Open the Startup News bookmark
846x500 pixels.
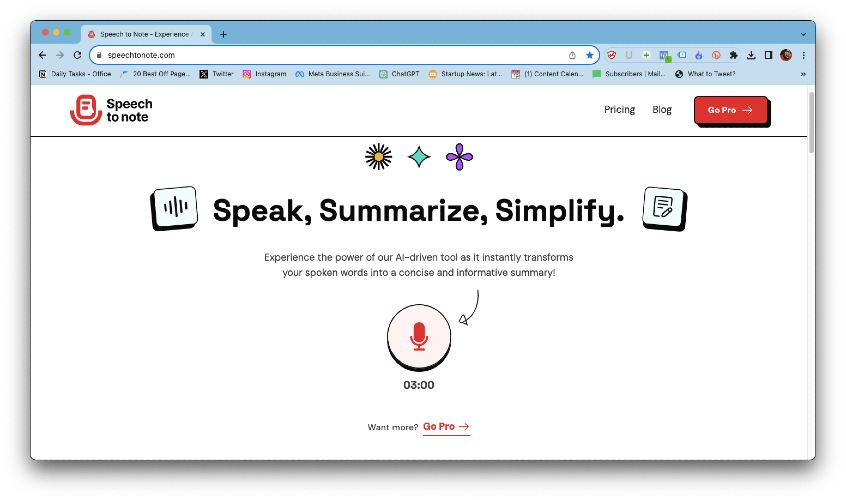pyautogui.click(x=465, y=74)
